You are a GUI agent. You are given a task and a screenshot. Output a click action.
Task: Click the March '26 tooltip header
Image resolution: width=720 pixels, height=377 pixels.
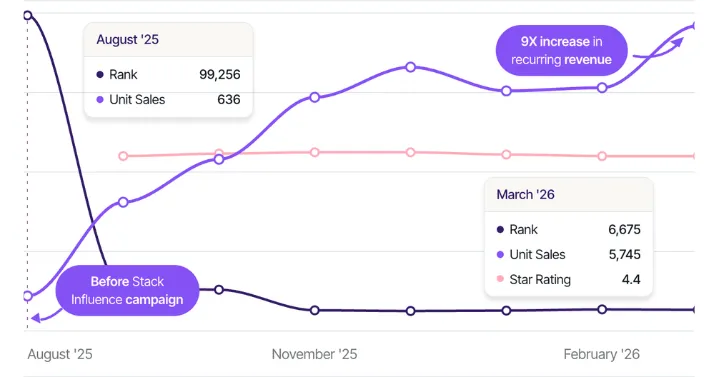coord(569,195)
